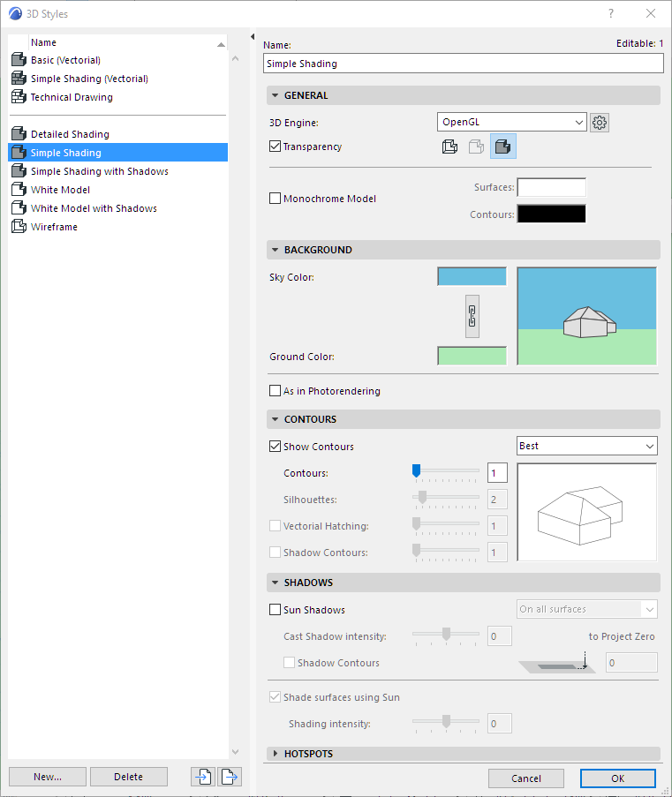Viewport: 672px width, 797px height.
Task: Select Basic (Vectorial) style
Action: click(118, 60)
